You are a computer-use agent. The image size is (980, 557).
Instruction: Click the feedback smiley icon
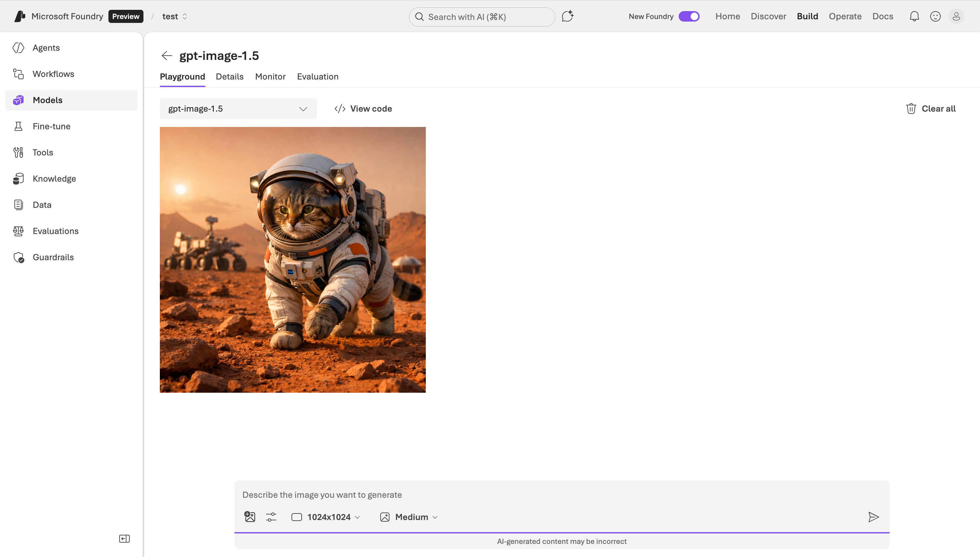click(935, 16)
